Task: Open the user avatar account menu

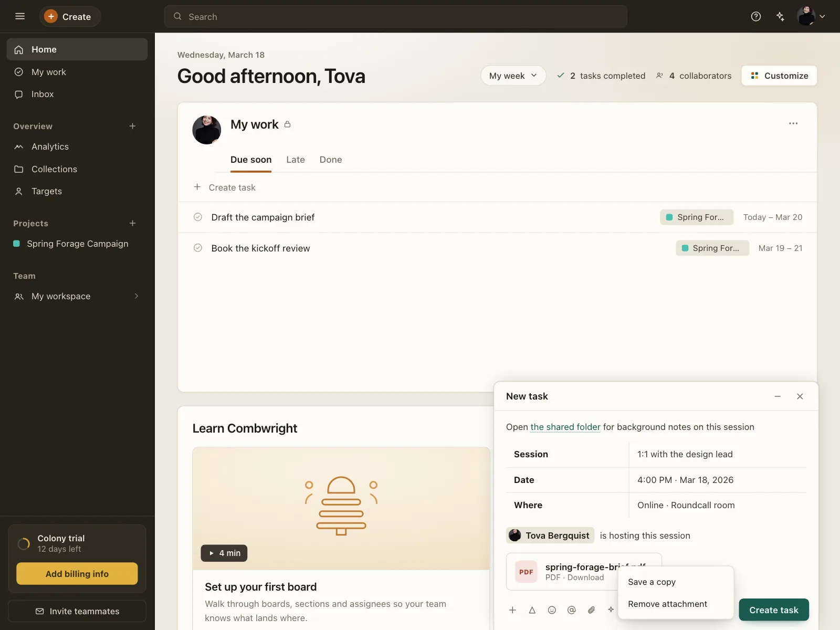Action: 811,16
